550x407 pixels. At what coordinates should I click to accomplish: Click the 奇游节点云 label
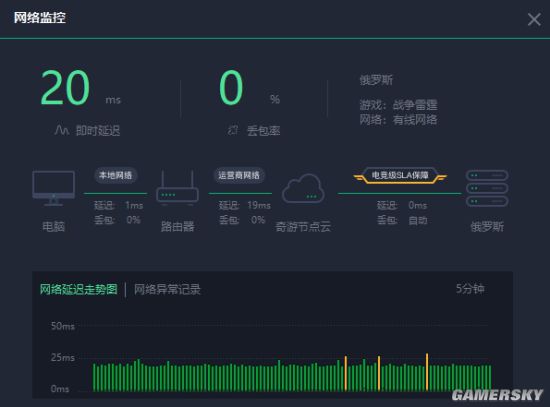pos(303,227)
